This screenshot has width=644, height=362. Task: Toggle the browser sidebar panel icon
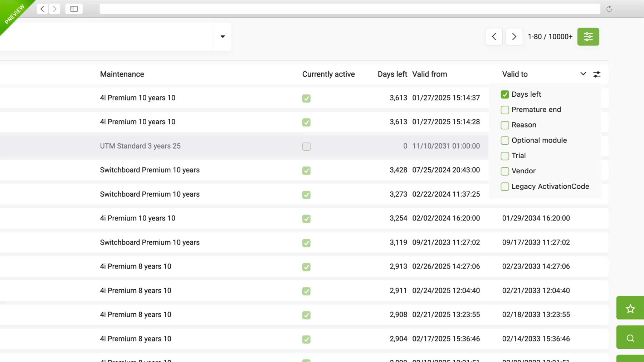[74, 9]
